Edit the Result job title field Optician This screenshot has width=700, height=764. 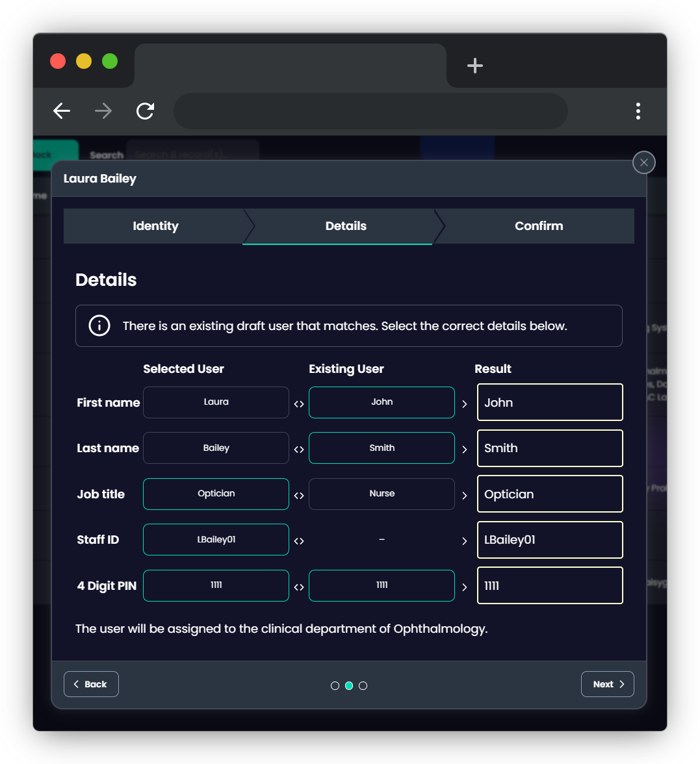[550, 494]
